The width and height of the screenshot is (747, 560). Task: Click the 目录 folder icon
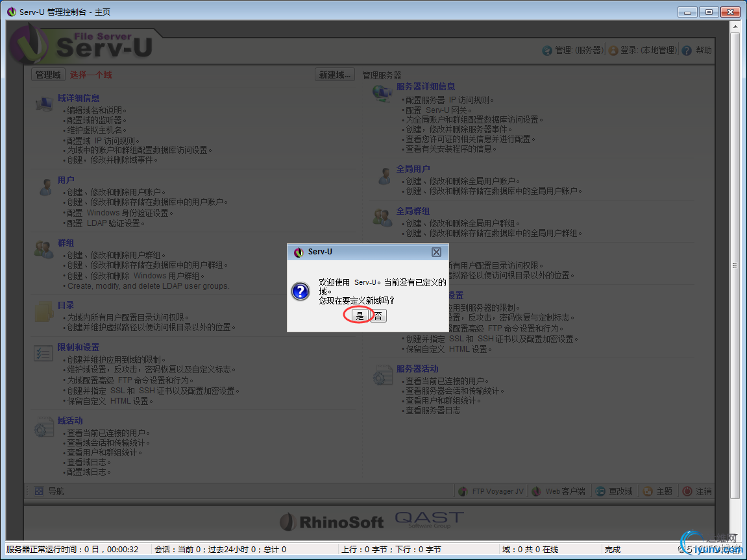(x=44, y=312)
